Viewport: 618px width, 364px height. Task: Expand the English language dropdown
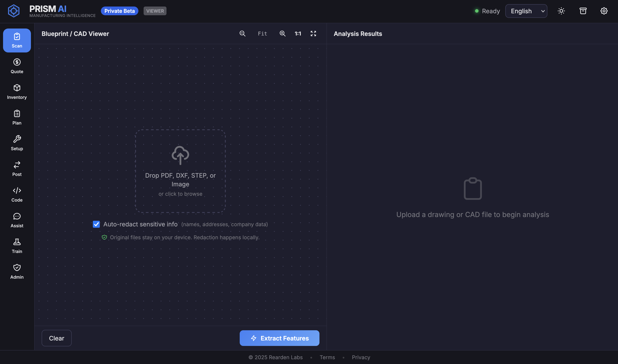click(526, 11)
